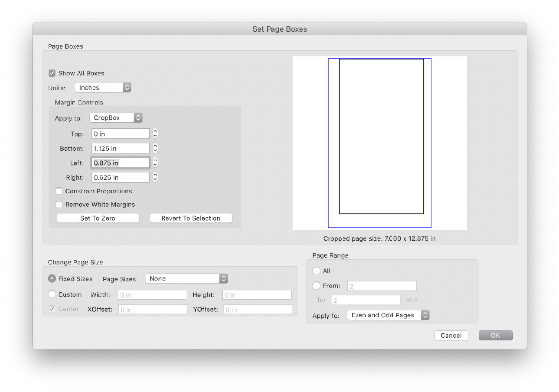Open the Even and Odd Pages dropdown

click(388, 315)
